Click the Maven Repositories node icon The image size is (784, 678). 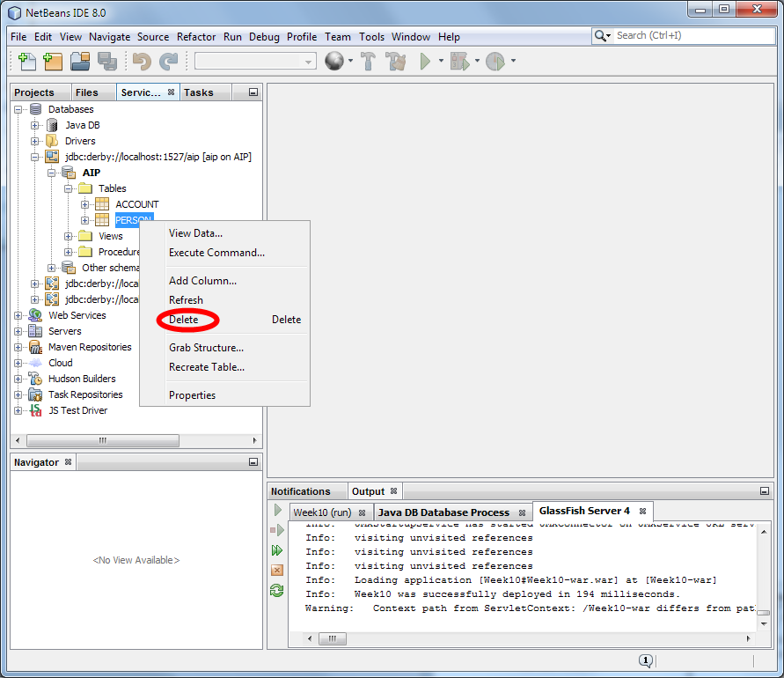[35, 347]
